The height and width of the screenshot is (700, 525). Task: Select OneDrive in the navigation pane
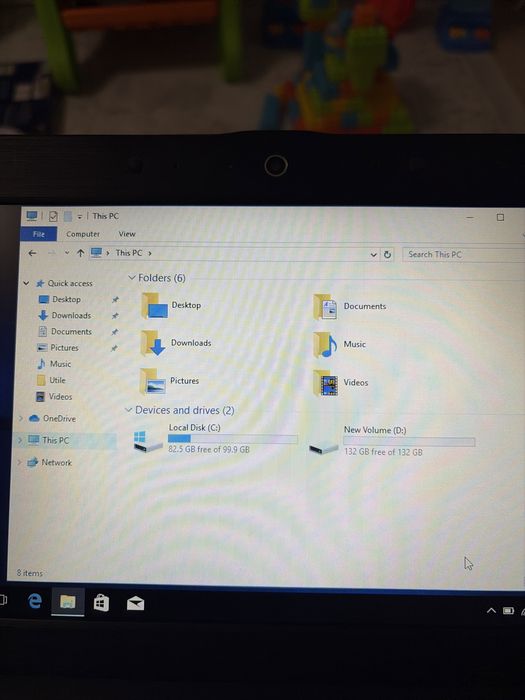[59, 418]
